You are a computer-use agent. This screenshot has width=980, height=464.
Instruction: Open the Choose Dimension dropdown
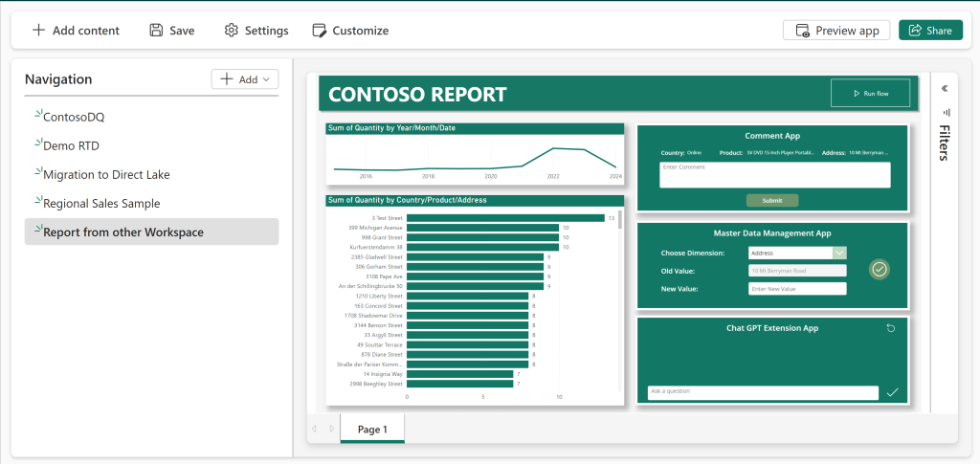tap(839, 253)
